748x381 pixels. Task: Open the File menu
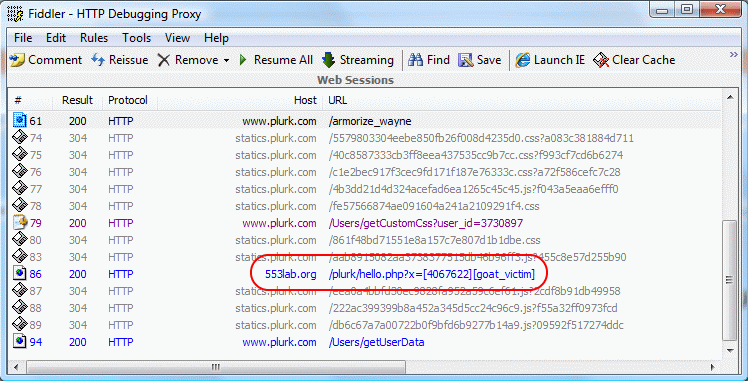pos(23,38)
